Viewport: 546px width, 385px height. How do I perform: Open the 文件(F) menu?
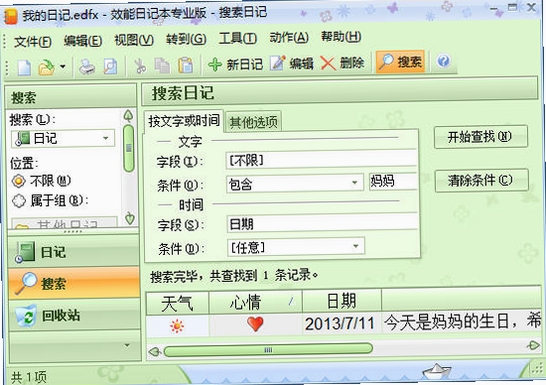(x=33, y=42)
